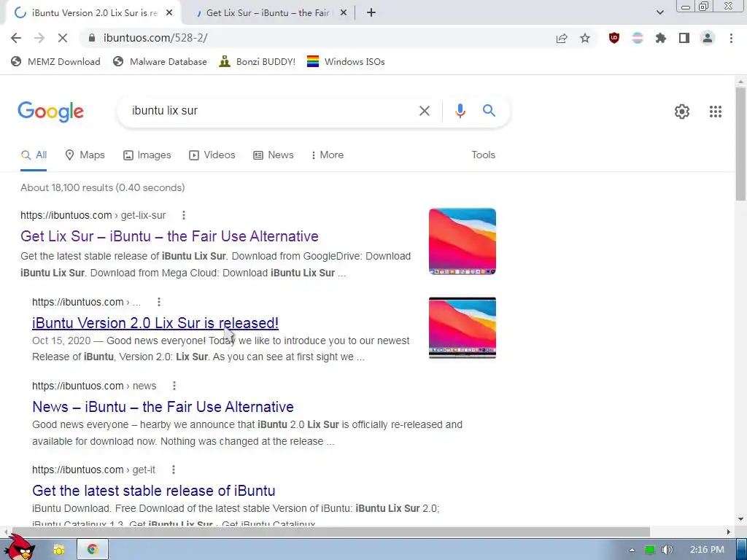Go back to previous page
The image size is (747, 560).
(x=16, y=38)
